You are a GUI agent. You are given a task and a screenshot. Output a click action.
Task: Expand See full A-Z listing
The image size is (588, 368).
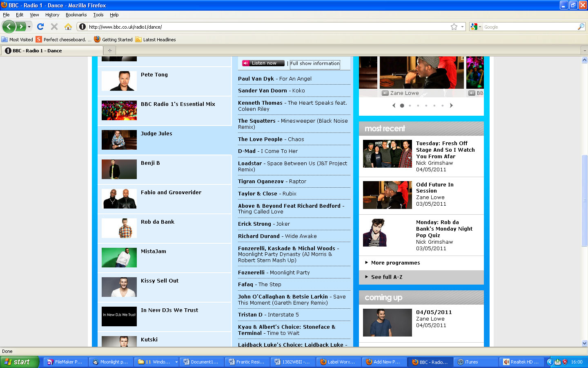point(386,277)
